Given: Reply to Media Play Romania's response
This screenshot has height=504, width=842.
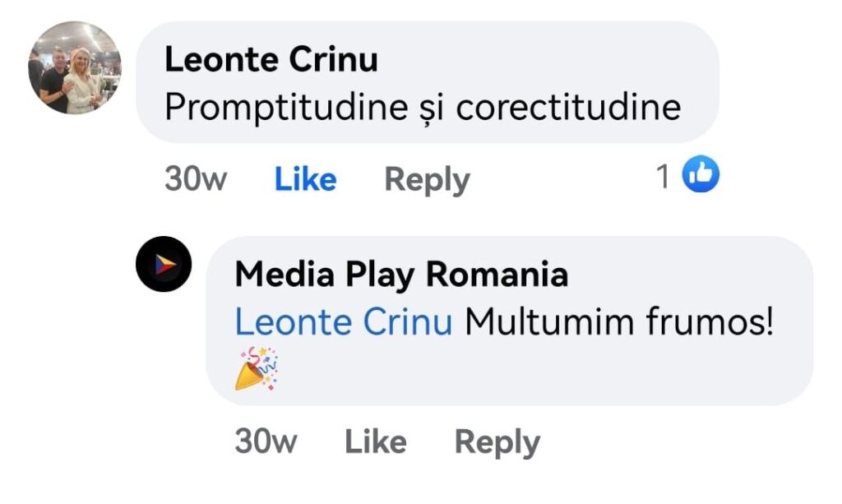Looking at the screenshot, I should (x=497, y=442).
